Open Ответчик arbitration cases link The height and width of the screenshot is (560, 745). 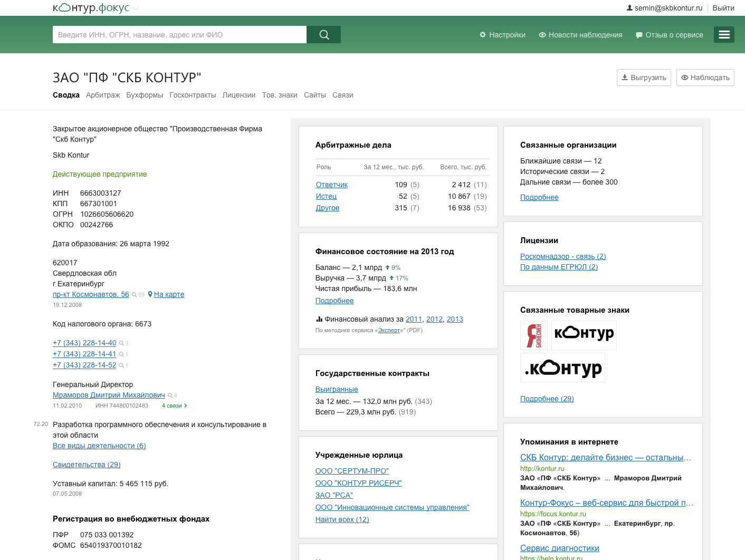coord(331,185)
